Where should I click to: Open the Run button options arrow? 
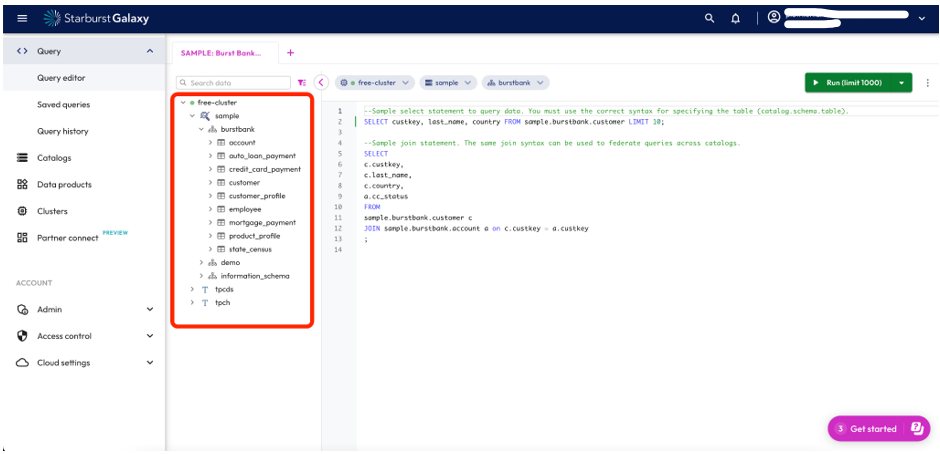pyautogui.click(x=902, y=83)
